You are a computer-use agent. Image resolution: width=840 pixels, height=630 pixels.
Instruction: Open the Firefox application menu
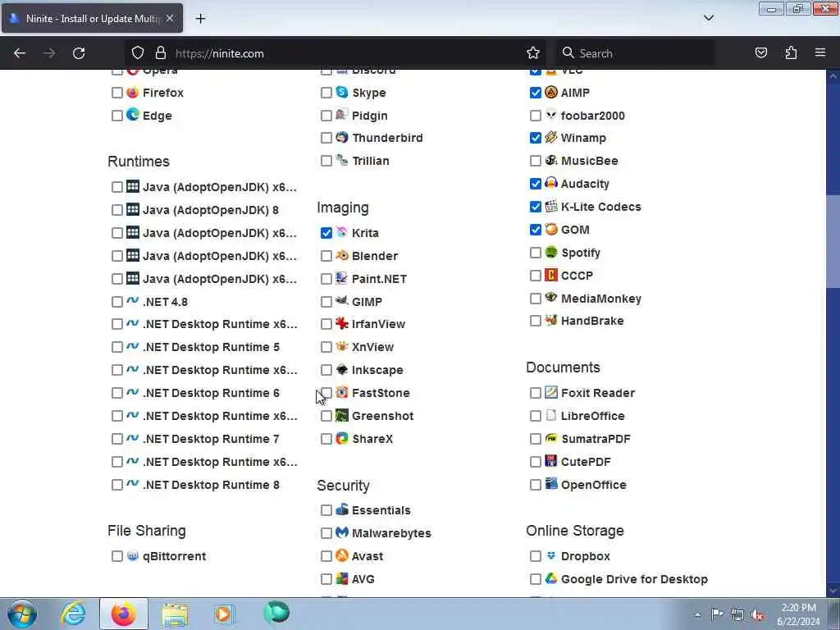820,52
